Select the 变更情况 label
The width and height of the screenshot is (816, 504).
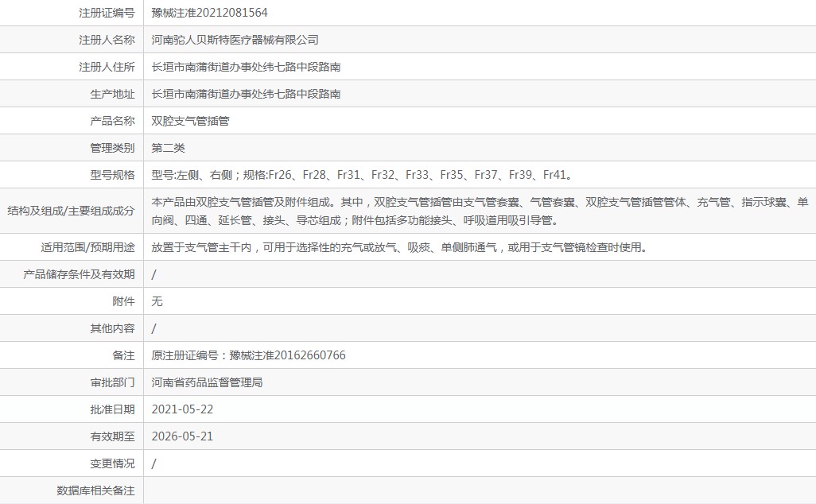coord(112,463)
